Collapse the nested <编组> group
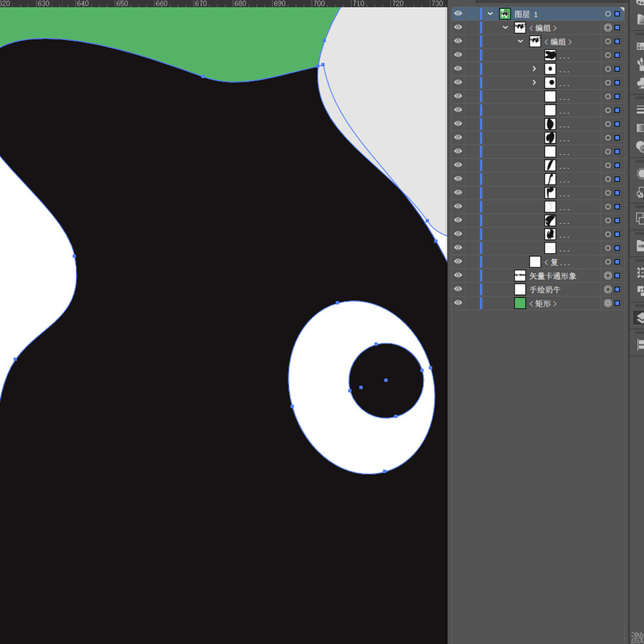Image resolution: width=644 pixels, height=644 pixels. [520, 41]
